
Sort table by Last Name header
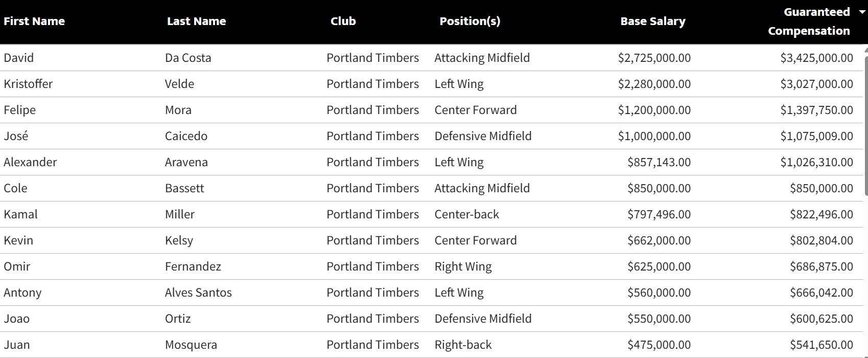click(196, 21)
